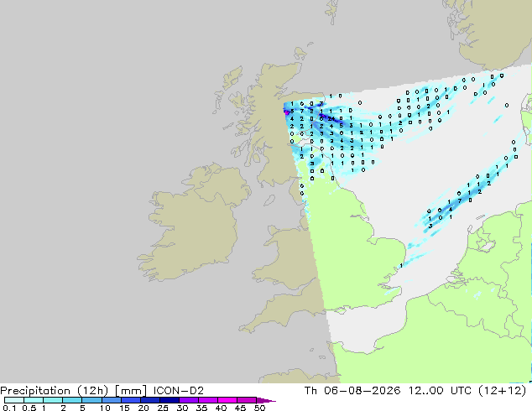Click the 30–35 mm purple legend swatch
The height and width of the screenshot is (411, 532).
tap(189, 400)
